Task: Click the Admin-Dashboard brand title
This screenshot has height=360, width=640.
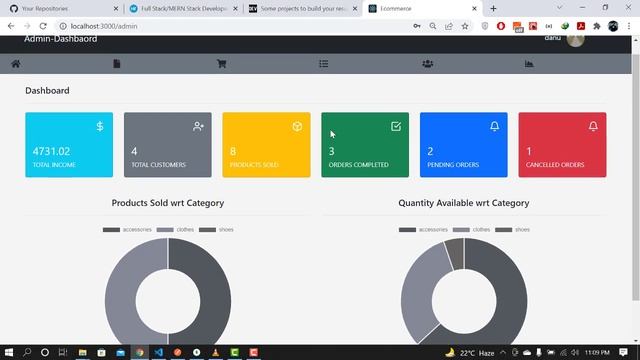Action: coord(60,39)
